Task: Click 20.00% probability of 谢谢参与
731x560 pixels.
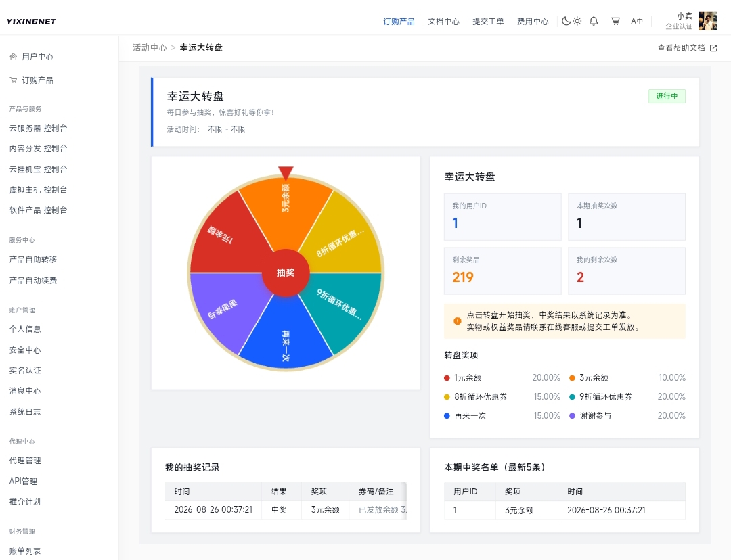Action: pyautogui.click(x=671, y=415)
